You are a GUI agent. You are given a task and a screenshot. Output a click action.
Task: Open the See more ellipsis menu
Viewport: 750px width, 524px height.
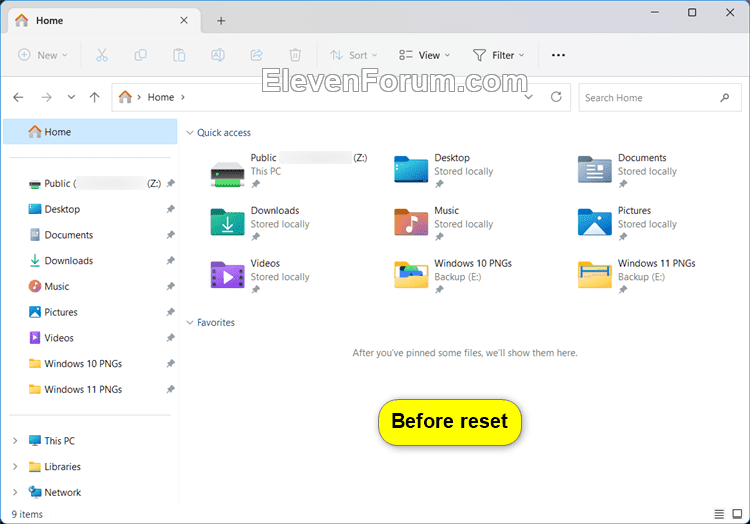(x=558, y=55)
